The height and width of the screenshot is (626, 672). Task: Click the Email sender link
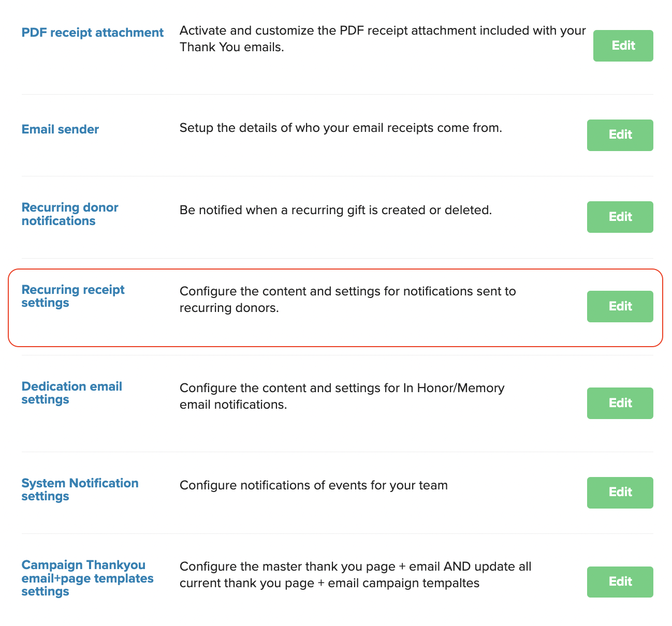tap(60, 129)
